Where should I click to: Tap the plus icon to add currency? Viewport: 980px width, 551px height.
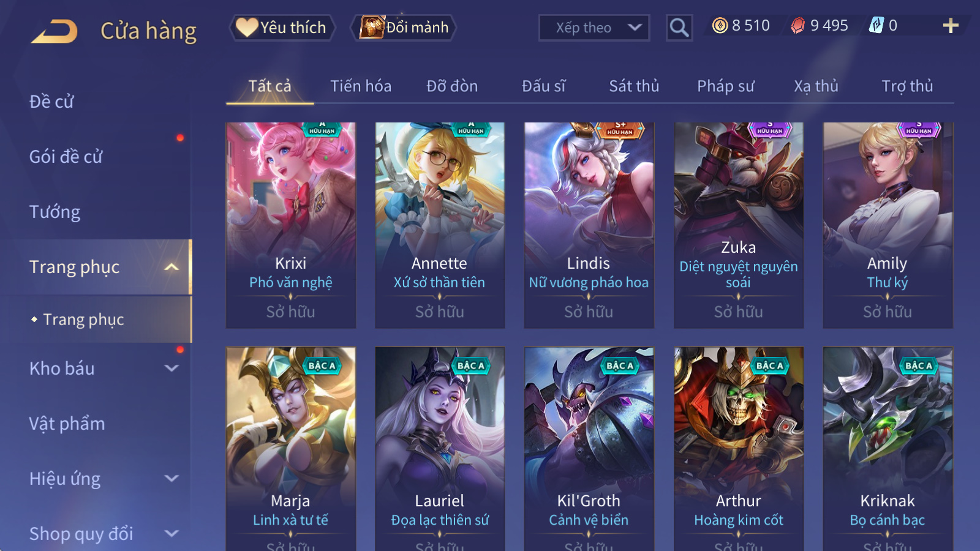click(x=950, y=26)
